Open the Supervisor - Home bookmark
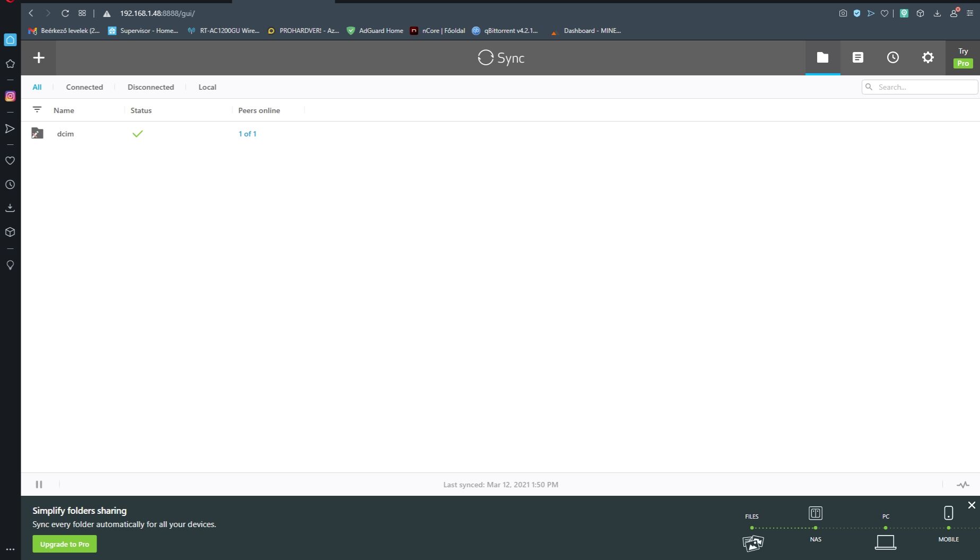 point(143,31)
